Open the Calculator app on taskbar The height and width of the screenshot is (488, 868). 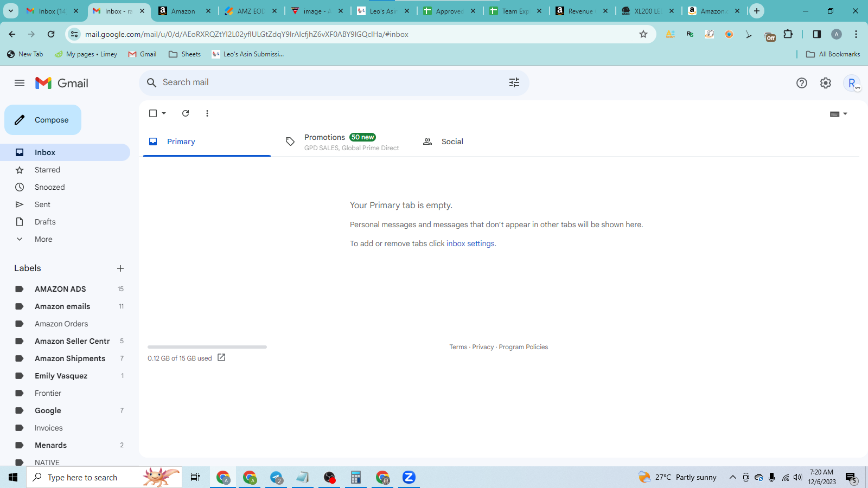pyautogui.click(x=356, y=477)
